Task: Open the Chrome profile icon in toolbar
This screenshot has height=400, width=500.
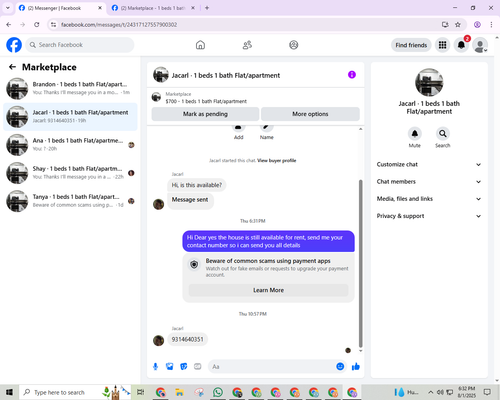Action: point(477,25)
